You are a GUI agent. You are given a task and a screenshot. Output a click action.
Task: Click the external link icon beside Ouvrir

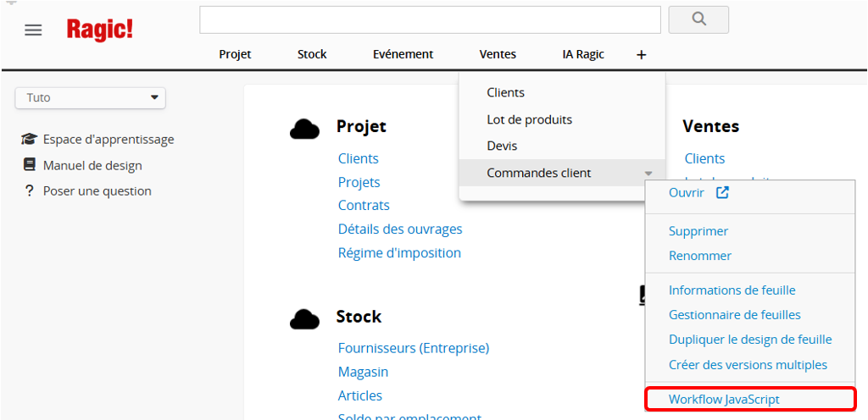pos(722,192)
